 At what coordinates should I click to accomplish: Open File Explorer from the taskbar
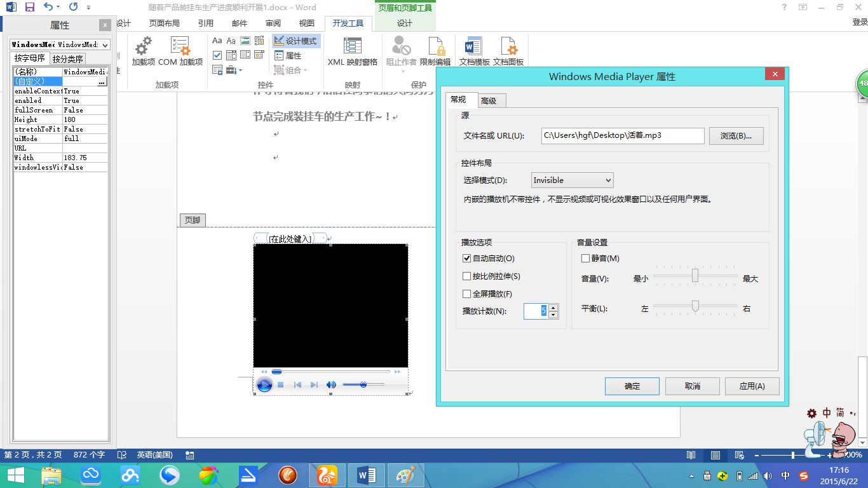point(51,475)
